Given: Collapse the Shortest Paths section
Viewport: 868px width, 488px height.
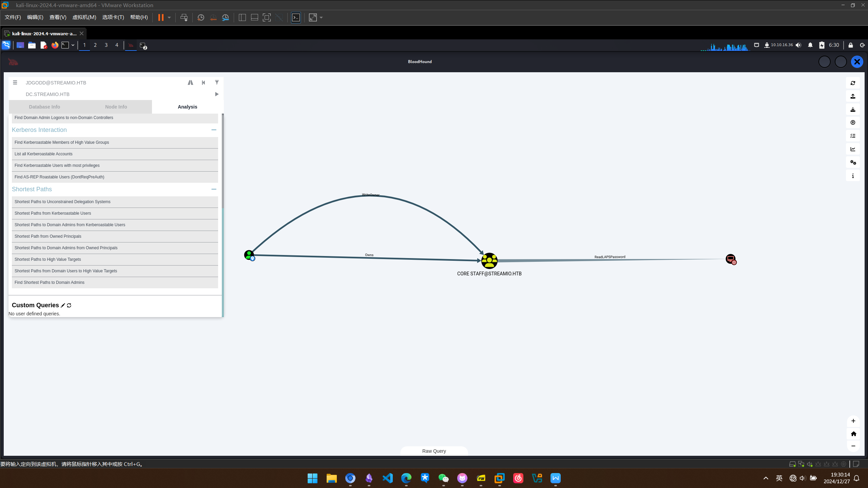Looking at the screenshot, I should (214, 189).
